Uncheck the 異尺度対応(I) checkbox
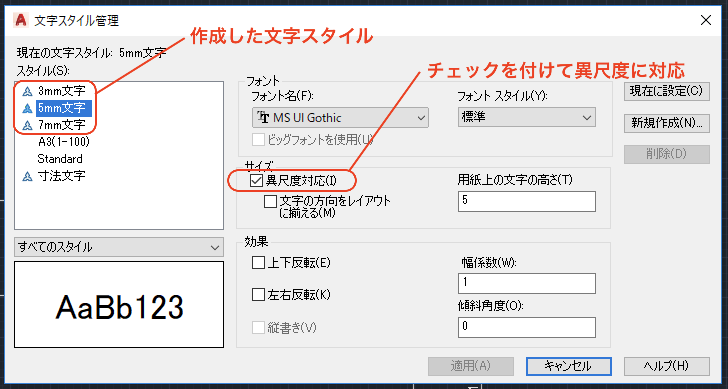Image resolution: width=728 pixels, height=389 pixels. pyautogui.click(x=256, y=181)
